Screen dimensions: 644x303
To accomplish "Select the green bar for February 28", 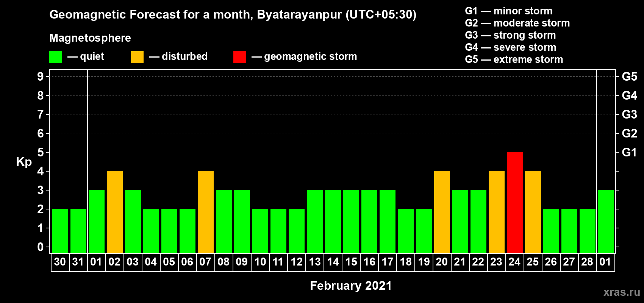I will pos(588,231).
